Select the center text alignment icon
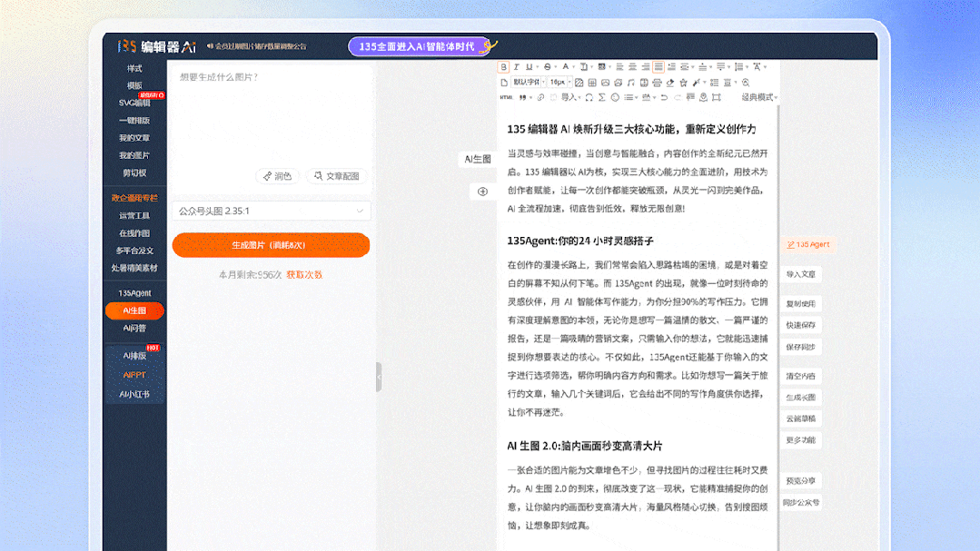Image resolution: width=980 pixels, height=551 pixels. click(633, 66)
